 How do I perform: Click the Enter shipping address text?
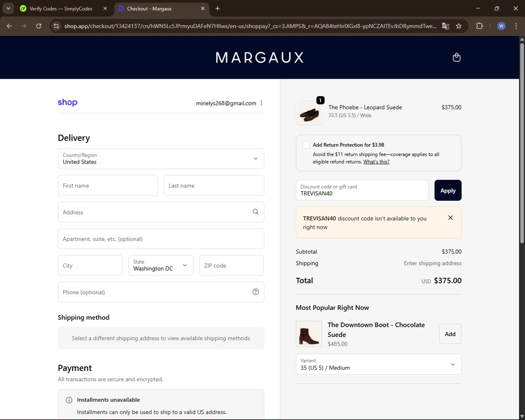pyautogui.click(x=433, y=263)
